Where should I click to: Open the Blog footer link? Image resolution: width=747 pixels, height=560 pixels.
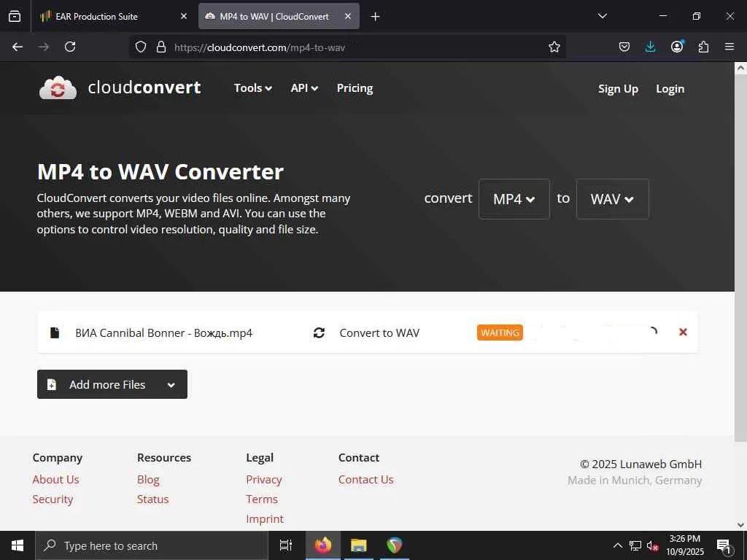(148, 480)
